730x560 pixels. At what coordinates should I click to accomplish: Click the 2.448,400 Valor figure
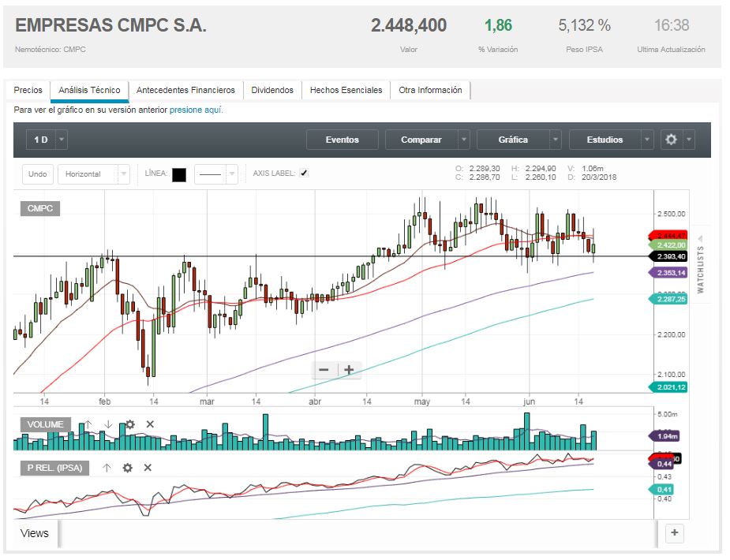pos(409,25)
